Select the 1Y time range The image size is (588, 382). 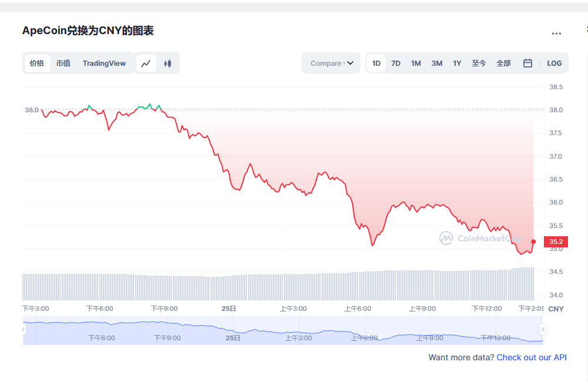(457, 63)
